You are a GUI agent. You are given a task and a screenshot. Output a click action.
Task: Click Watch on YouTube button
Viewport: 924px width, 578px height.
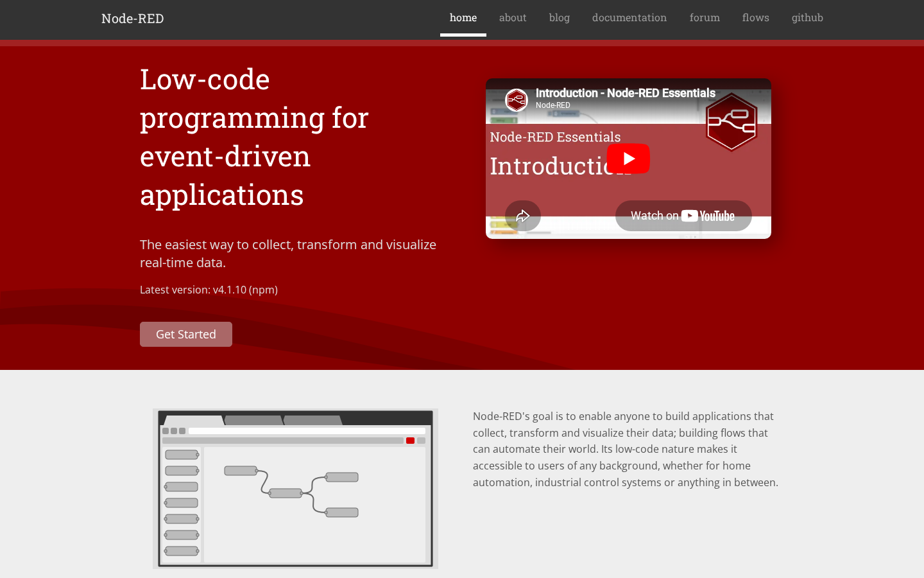pyautogui.click(x=683, y=216)
